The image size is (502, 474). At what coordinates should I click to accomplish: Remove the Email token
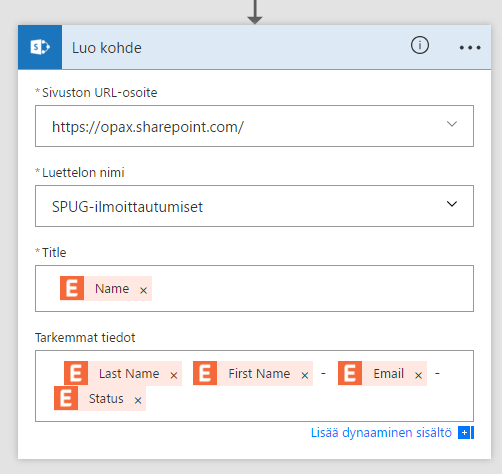pyautogui.click(x=418, y=376)
